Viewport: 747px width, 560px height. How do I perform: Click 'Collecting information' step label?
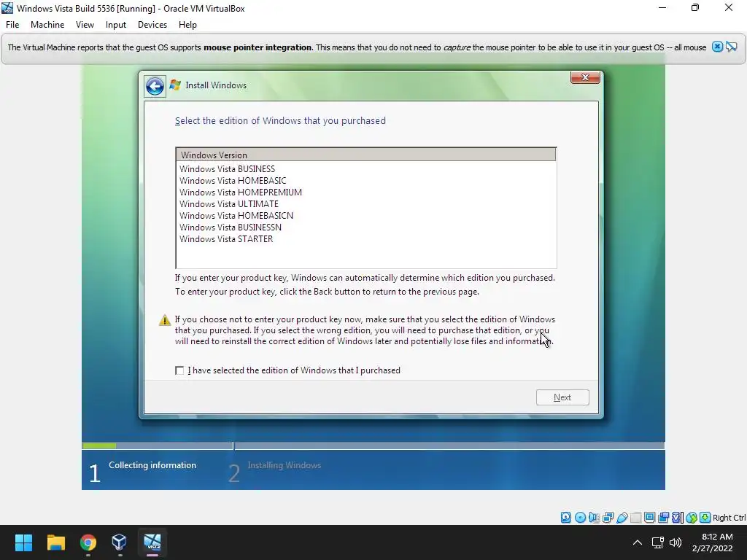tap(152, 465)
